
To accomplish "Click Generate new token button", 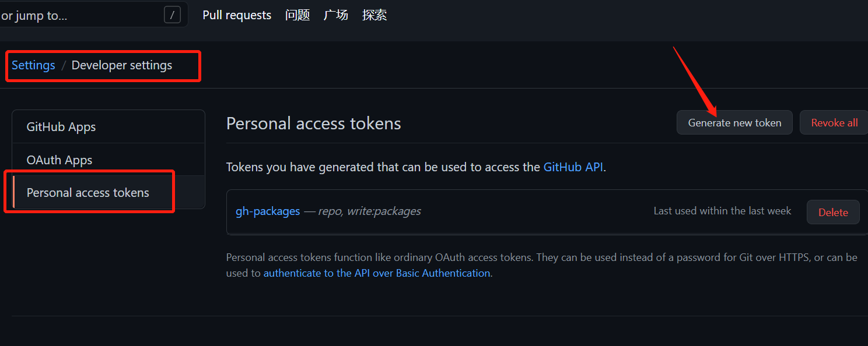I will tap(734, 122).
